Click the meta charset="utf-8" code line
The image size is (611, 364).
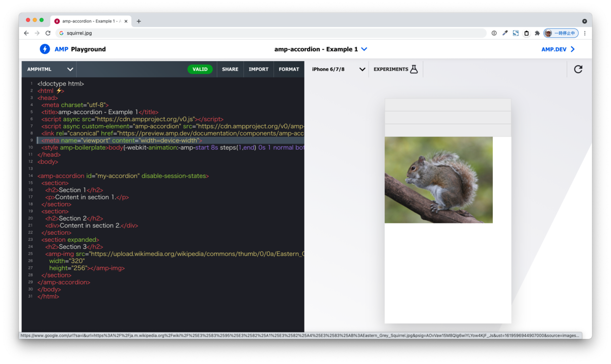[75, 105]
